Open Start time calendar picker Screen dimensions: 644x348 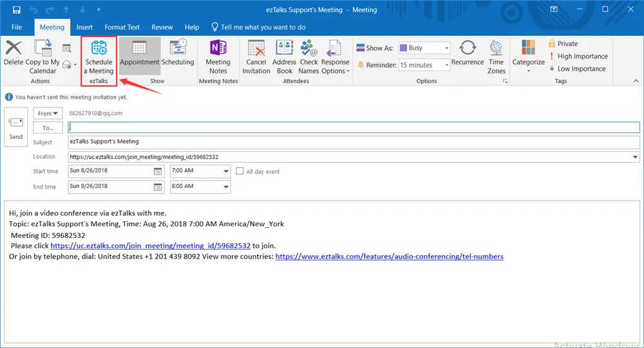click(x=158, y=171)
